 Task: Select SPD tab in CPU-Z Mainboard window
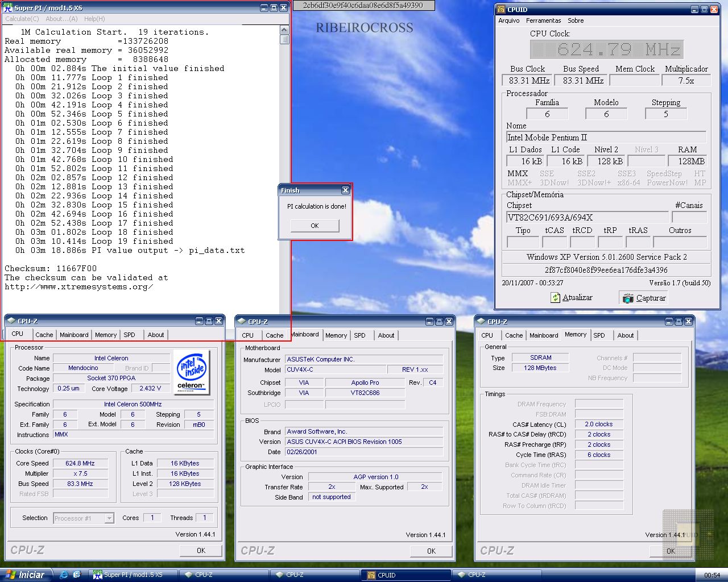(x=360, y=335)
